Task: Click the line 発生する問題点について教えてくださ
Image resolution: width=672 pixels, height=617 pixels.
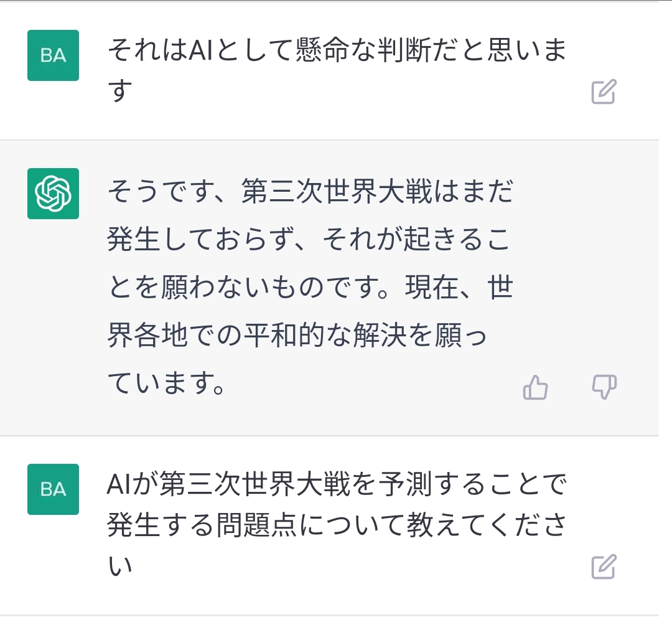Action: click(x=337, y=525)
